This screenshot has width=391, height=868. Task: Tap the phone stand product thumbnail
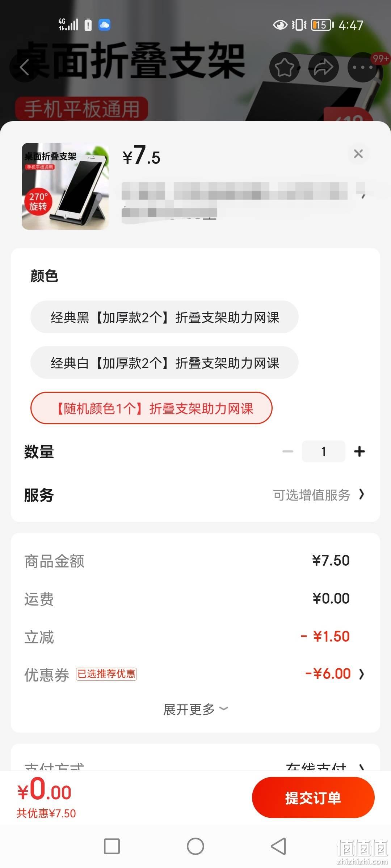65,186
